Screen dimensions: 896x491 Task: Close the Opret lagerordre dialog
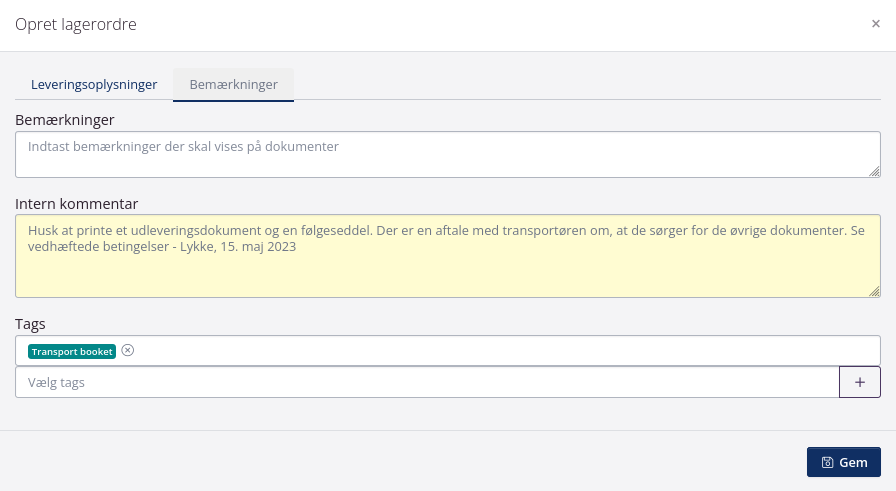pyautogui.click(x=876, y=24)
